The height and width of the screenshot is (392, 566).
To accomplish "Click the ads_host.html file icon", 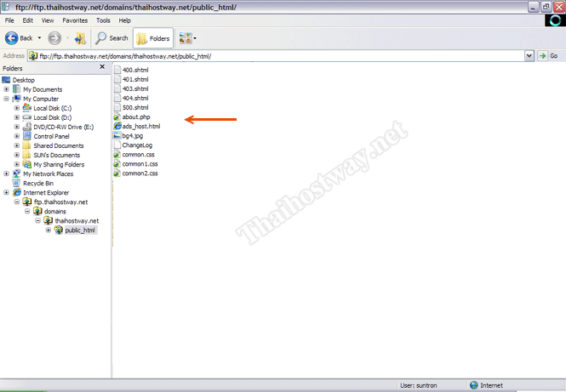I will 117,126.
